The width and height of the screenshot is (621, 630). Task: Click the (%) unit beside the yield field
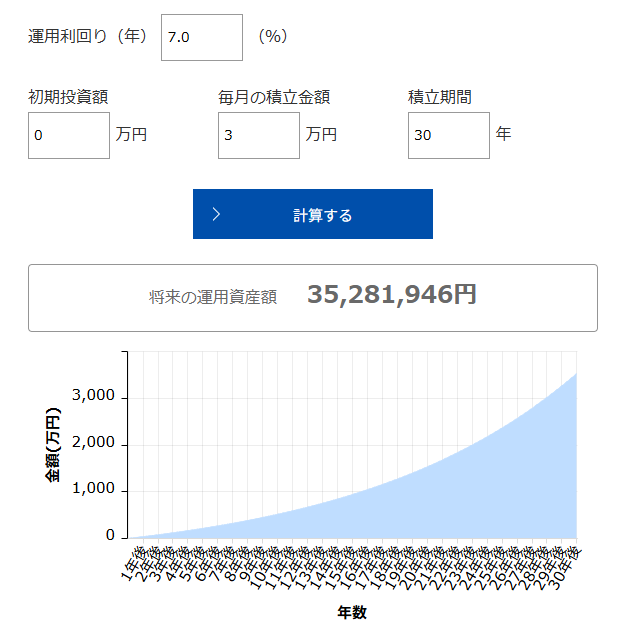click(272, 36)
